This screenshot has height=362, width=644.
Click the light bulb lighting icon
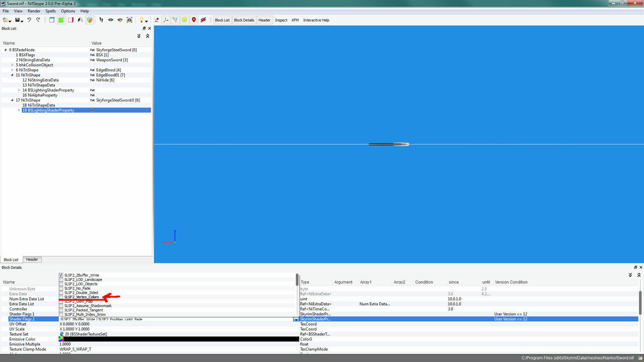tap(141, 20)
